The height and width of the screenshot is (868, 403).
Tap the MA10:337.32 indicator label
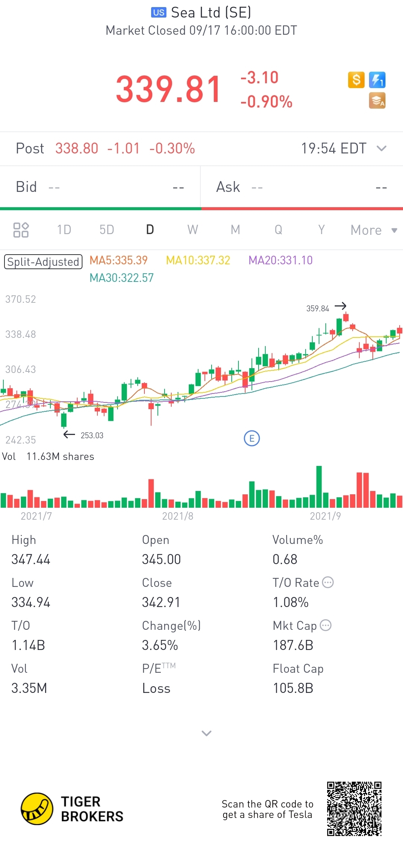(198, 260)
